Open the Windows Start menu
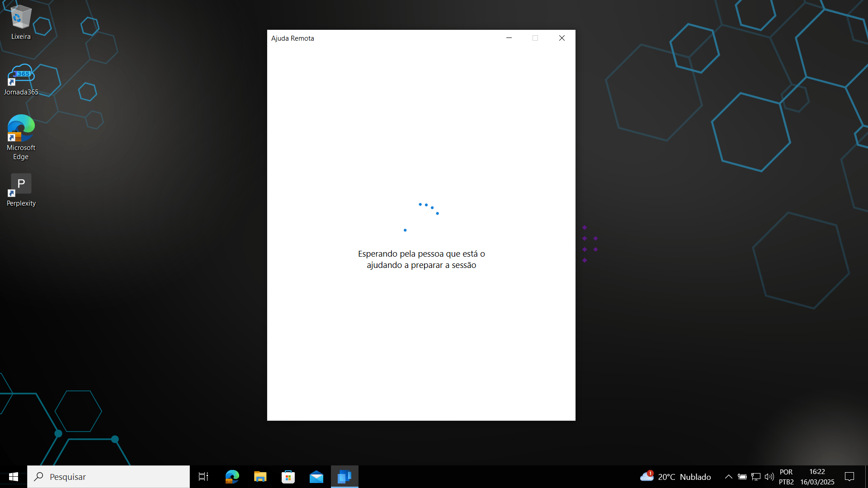This screenshot has width=868, height=488. pyautogui.click(x=14, y=477)
